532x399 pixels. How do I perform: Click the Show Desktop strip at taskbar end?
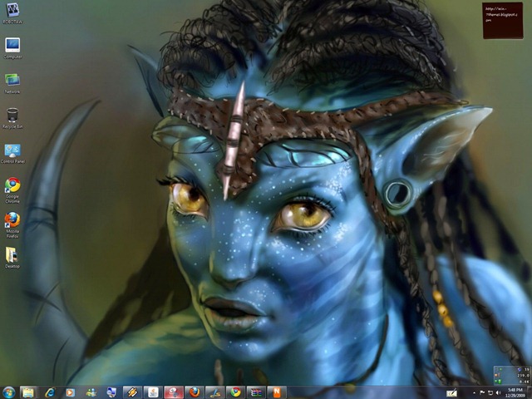click(x=530, y=392)
